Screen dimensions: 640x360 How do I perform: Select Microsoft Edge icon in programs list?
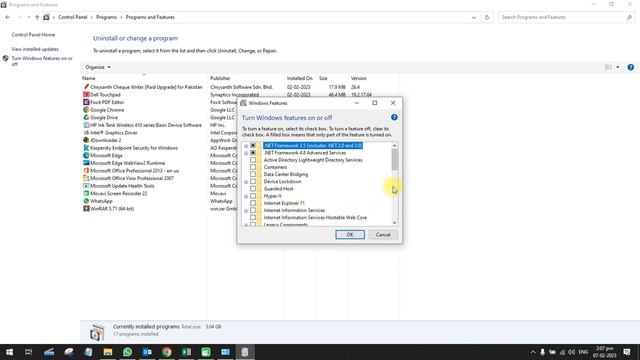coord(86,155)
